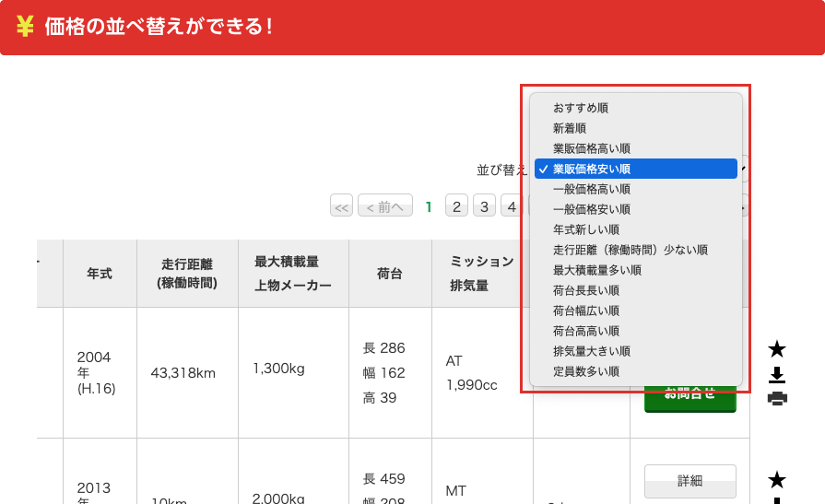Star the 2013 truck listing
This screenshot has width=825, height=504.
(x=777, y=480)
